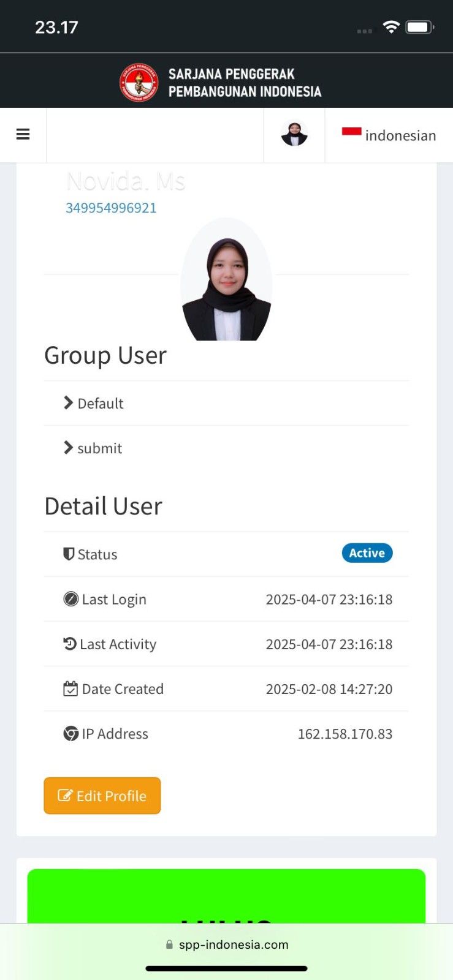The width and height of the screenshot is (453, 980).
Task: Expand the Default group chevron
Action: point(68,402)
